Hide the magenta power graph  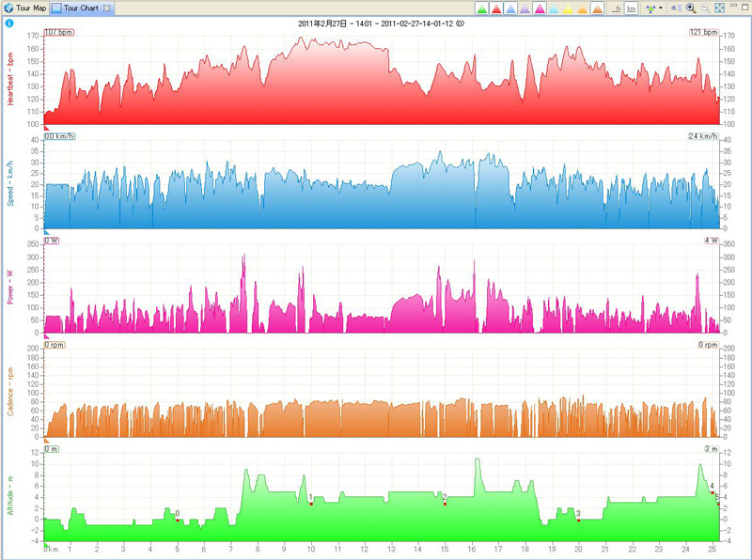[540, 8]
